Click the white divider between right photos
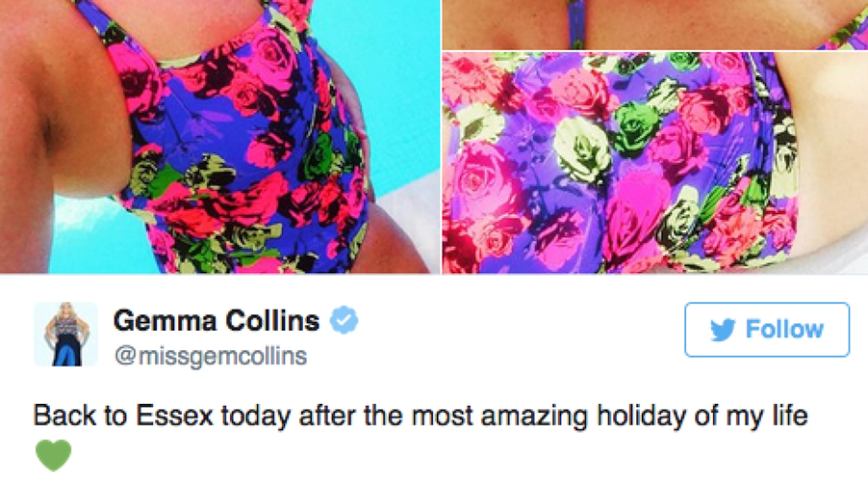Image resolution: width=868 pixels, height=486 pixels. tap(655, 51)
